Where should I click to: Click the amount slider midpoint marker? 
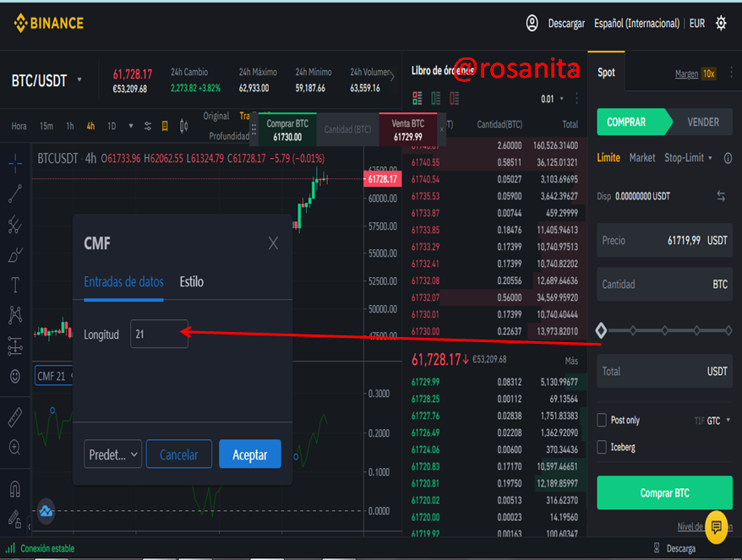click(664, 330)
